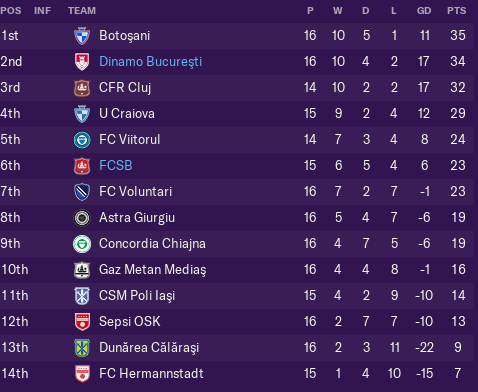The width and height of the screenshot is (478, 392).
Task: Open the Dinamo București team link
Action: click(x=151, y=62)
